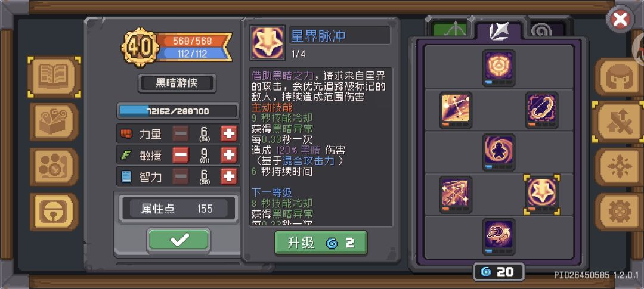Decrease 敏捷 with the red minus button
The width and height of the screenshot is (644, 289).
(x=181, y=155)
